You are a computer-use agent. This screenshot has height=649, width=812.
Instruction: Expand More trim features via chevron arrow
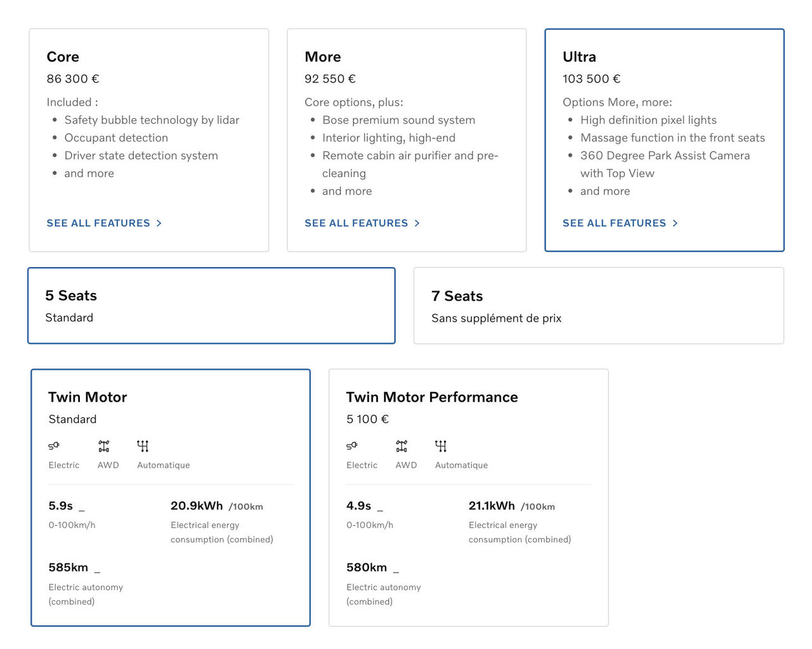(417, 223)
